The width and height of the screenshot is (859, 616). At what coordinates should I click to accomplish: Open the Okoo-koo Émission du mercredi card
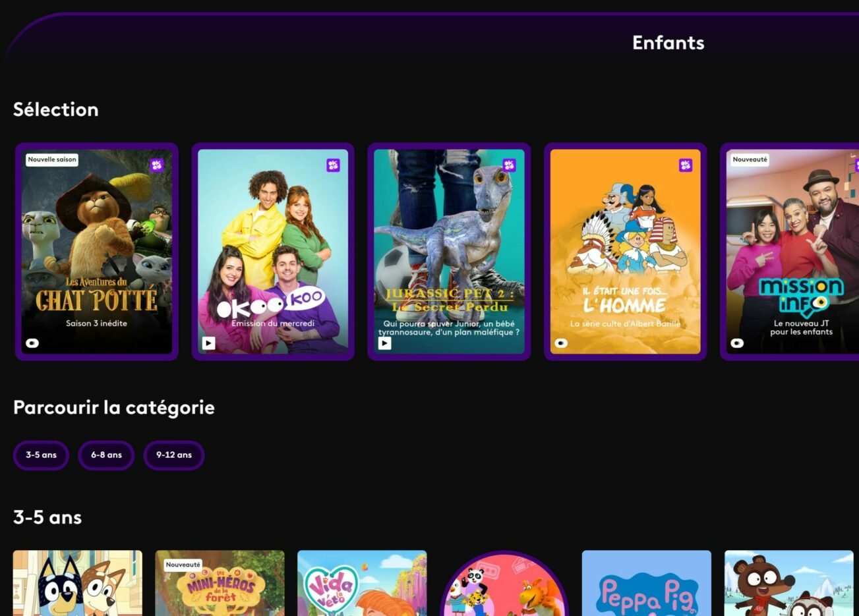pyautogui.click(x=273, y=252)
